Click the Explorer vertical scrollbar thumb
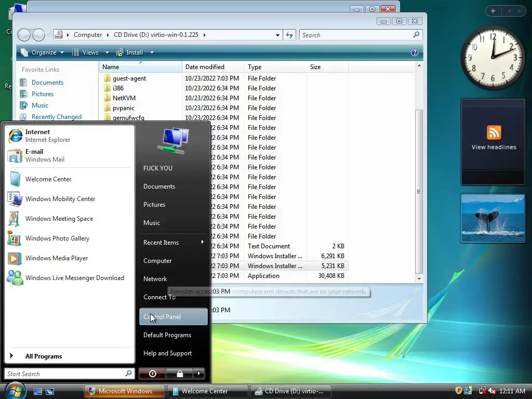The height and width of the screenshot is (399, 532). 419,191
